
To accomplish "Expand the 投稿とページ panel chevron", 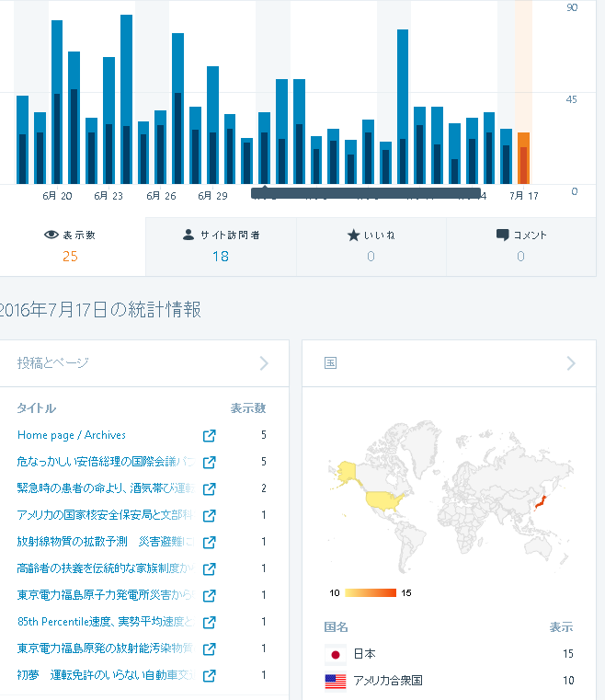I will coord(264,363).
